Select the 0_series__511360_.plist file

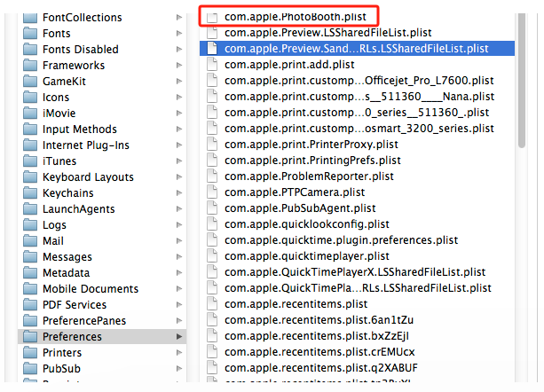click(357, 113)
